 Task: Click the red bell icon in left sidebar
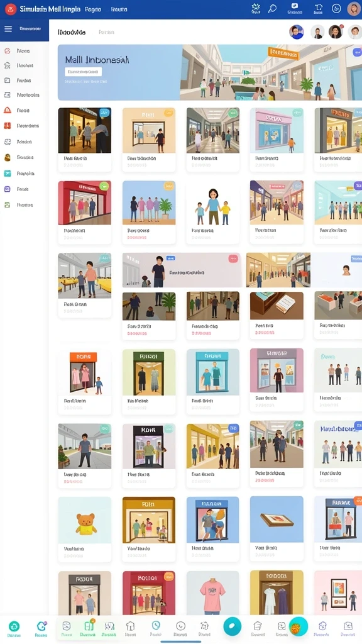[x=8, y=110]
